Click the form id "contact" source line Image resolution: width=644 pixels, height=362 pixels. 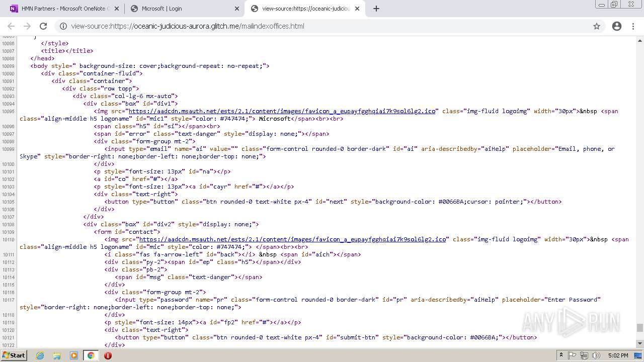click(127, 232)
